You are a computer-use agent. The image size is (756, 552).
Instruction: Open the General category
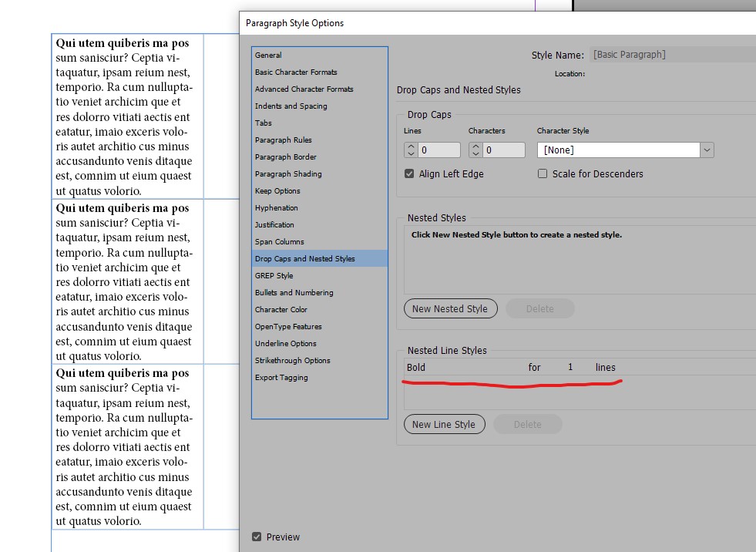click(x=319, y=55)
